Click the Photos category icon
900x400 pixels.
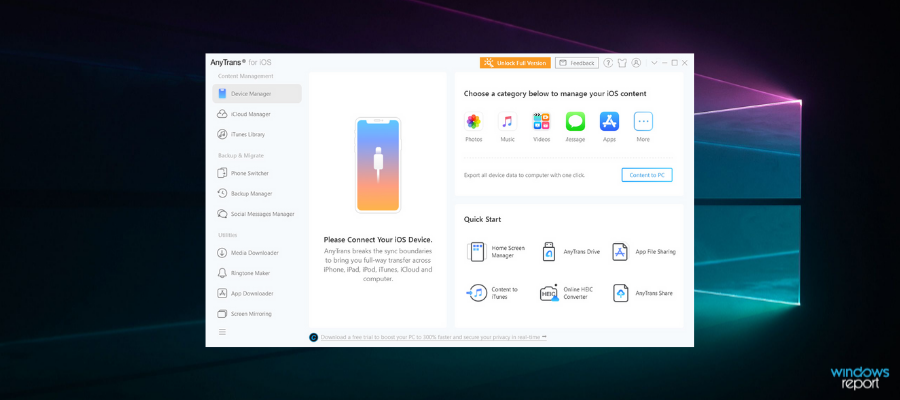coord(474,122)
